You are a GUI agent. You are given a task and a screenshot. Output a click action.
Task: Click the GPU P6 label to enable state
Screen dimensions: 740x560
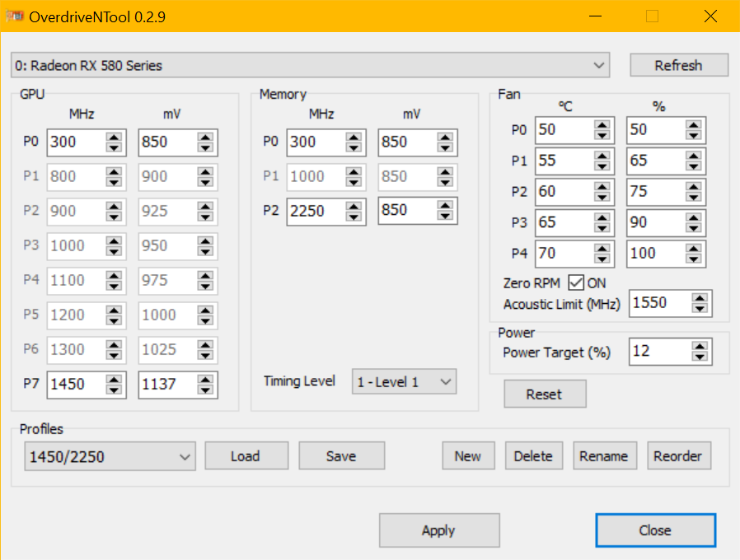(x=31, y=349)
